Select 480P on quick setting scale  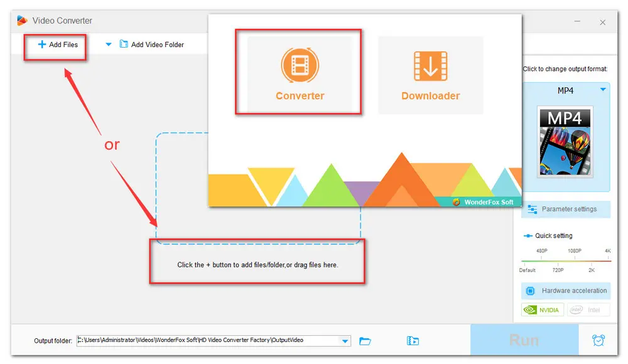pos(541,250)
